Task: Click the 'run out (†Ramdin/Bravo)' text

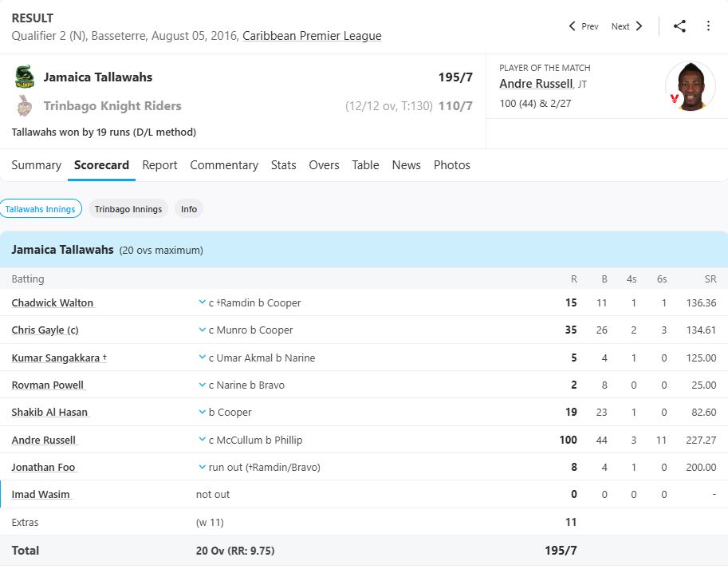Action: [x=265, y=468]
